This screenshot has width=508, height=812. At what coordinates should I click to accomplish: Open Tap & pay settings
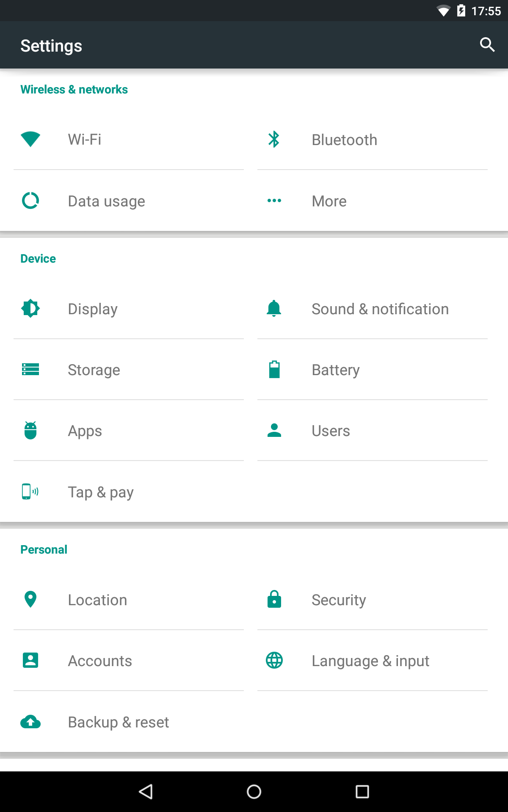[x=101, y=492]
